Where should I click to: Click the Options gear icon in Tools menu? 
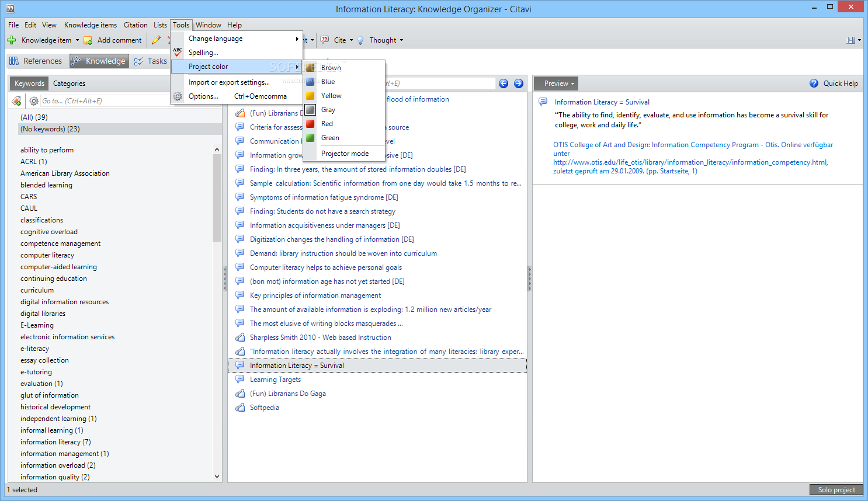tap(178, 96)
